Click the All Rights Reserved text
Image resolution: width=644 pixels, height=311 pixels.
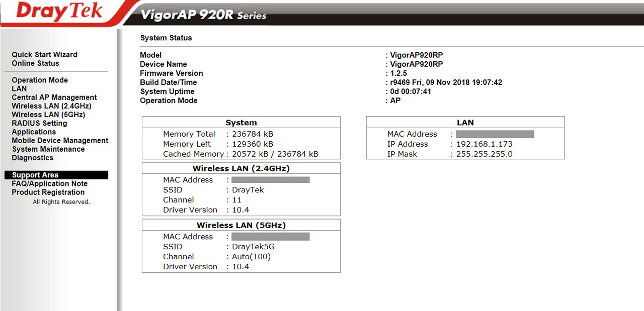(x=61, y=202)
